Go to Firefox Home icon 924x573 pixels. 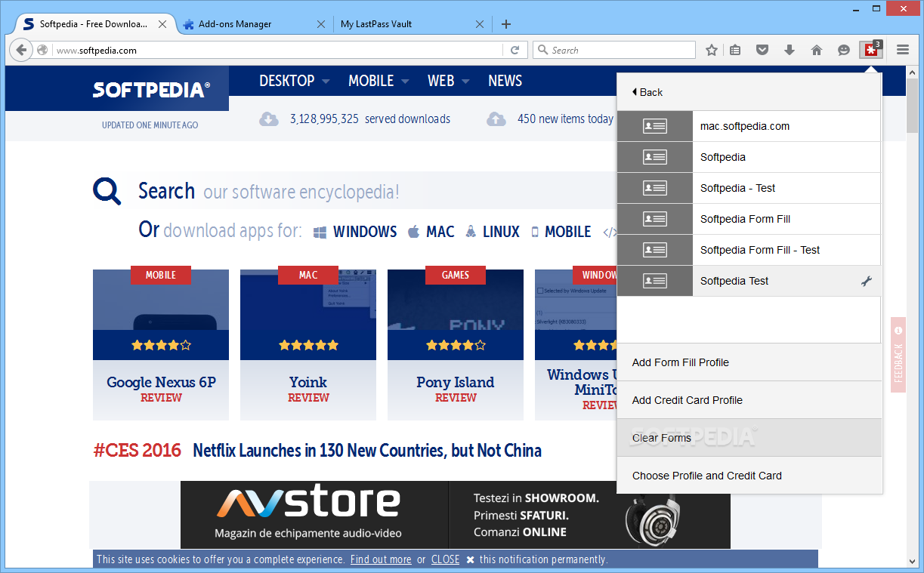(817, 50)
